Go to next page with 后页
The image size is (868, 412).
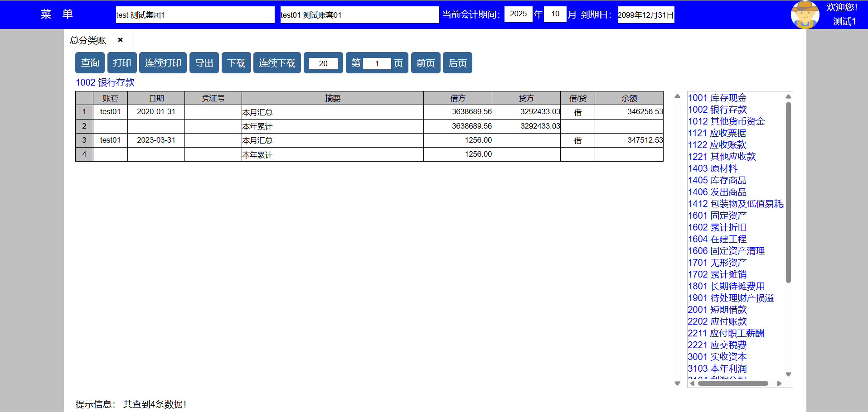pyautogui.click(x=457, y=63)
